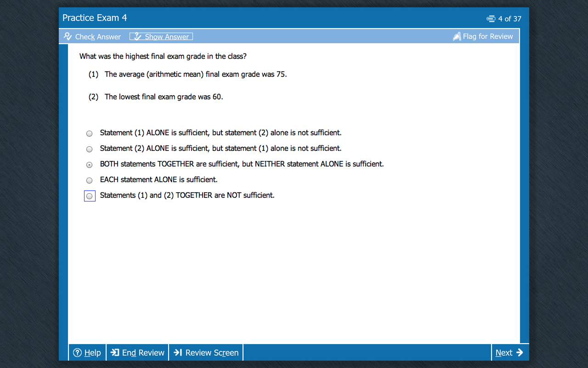The height and width of the screenshot is (368, 588).
Task: Select Statements TOGETHER are NOT sufficient option
Action: click(x=90, y=196)
